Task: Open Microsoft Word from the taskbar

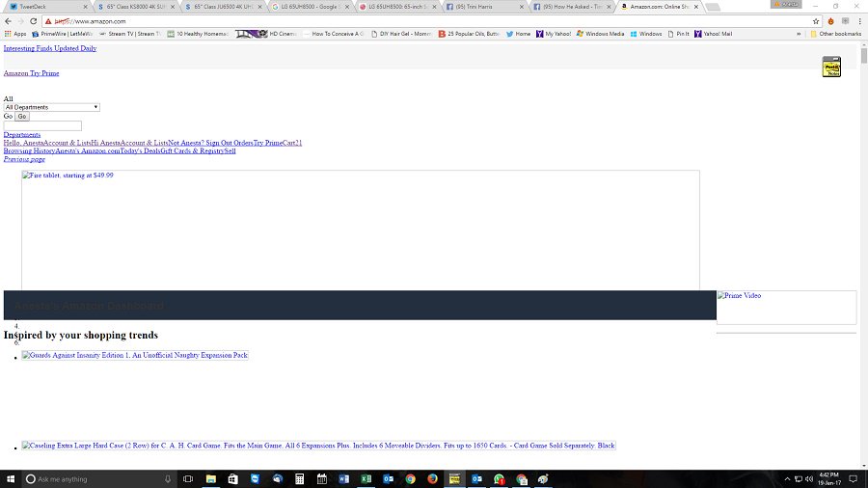Action: 343,479
